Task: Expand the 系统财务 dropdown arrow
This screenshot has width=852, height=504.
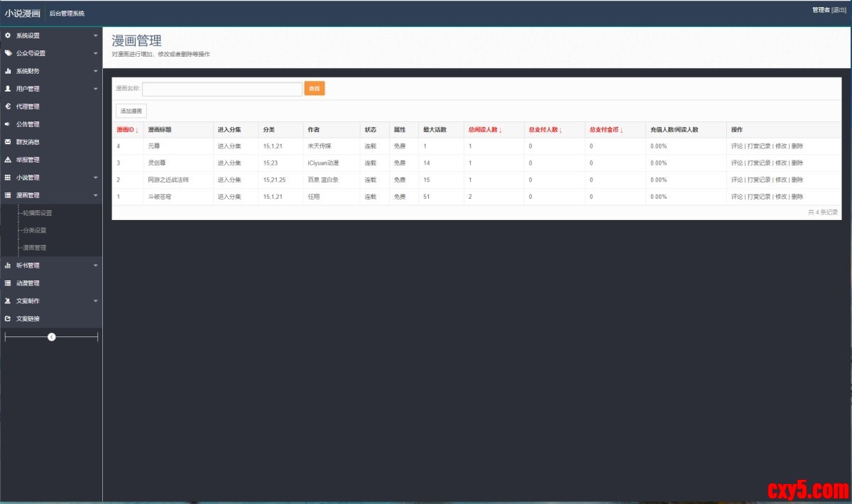Action: (x=96, y=71)
